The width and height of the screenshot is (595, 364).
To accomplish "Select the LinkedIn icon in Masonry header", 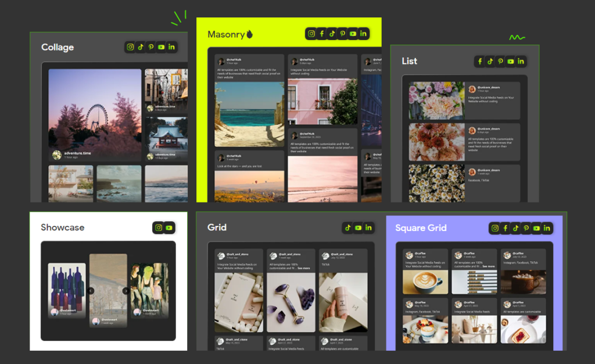I will pyautogui.click(x=363, y=34).
